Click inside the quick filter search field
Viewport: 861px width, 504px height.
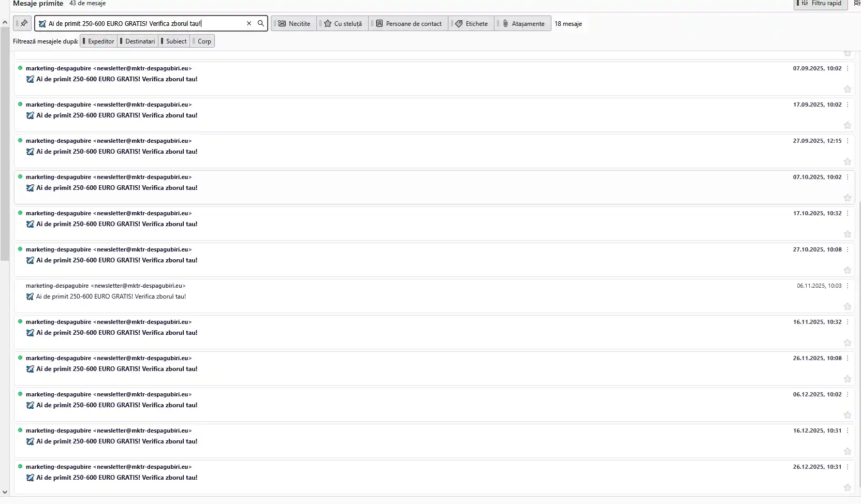click(145, 24)
